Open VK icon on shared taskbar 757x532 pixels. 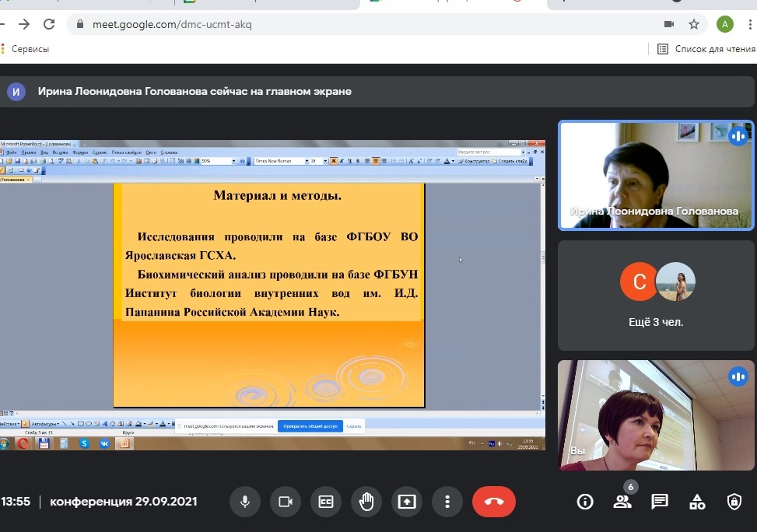pos(104,443)
